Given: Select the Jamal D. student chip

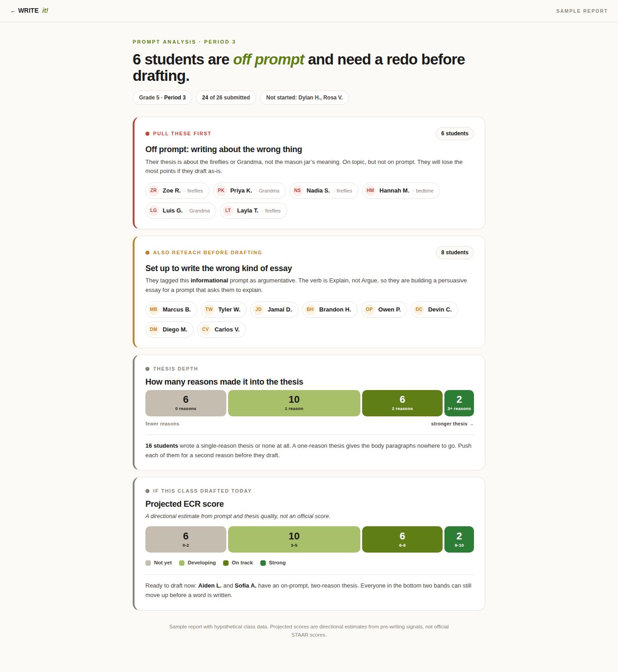Looking at the screenshot, I should pyautogui.click(x=274, y=310).
